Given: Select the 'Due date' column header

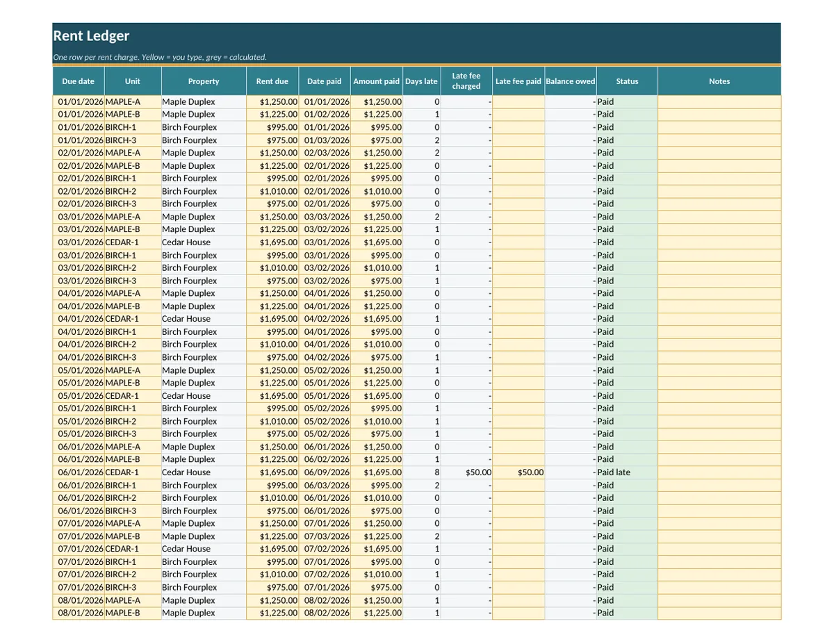Looking at the screenshot, I should tap(79, 81).
